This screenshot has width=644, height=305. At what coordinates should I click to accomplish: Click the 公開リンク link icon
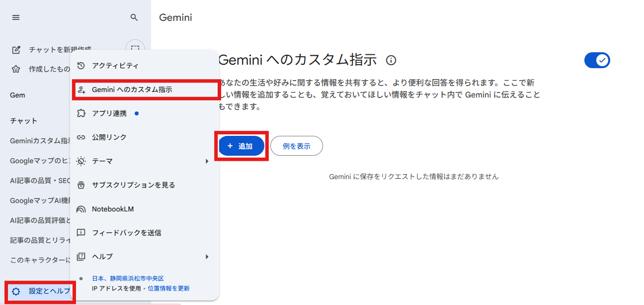pyautogui.click(x=81, y=137)
